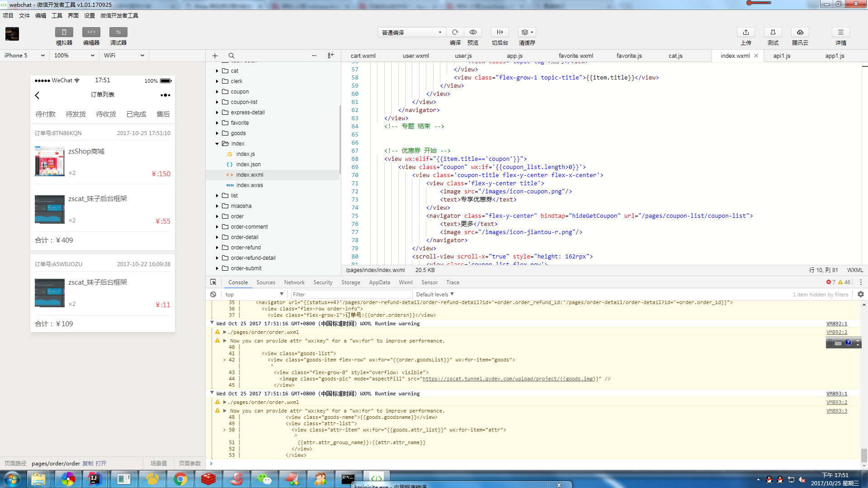This screenshot has width=868, height=488.
Task: Open the 100% zoom dropdown
Action: click(x=74, y=56)
